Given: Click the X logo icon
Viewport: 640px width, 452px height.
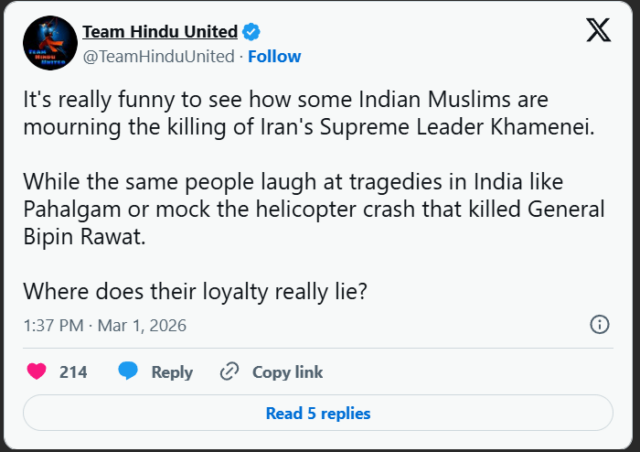Looking at the screenshot, I should [x=597, y=31].
